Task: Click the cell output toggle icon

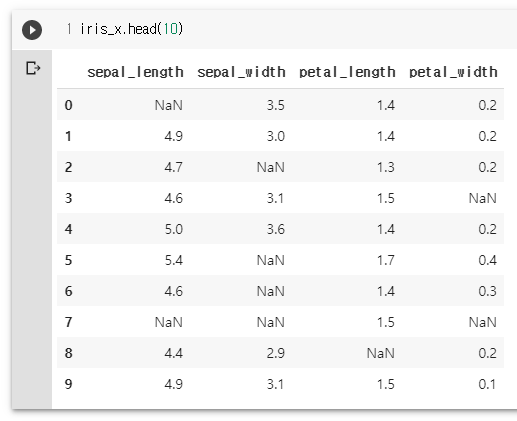Action: click(x=33, y=68)
